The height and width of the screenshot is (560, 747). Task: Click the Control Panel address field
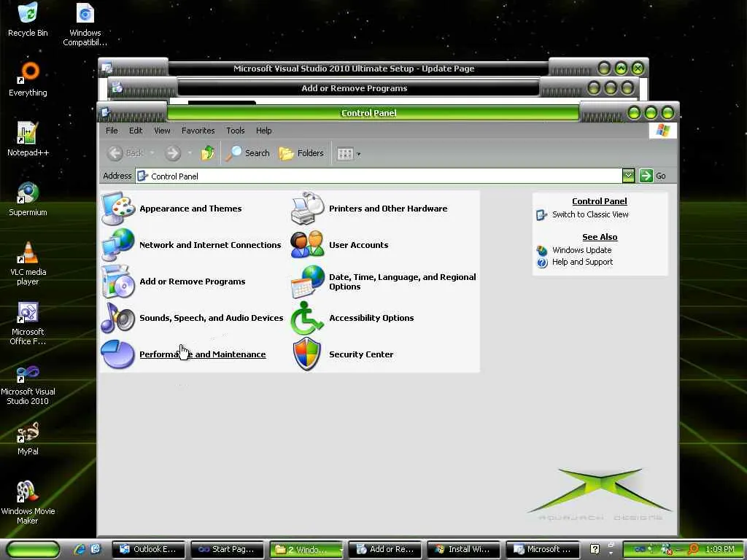click(379, 176)
